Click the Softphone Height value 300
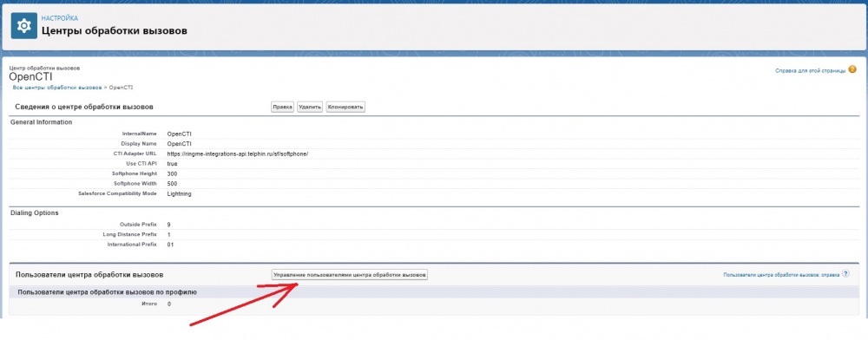Image resolution: width=868 pixels, height=340 pixels. [x=172, y=173]
